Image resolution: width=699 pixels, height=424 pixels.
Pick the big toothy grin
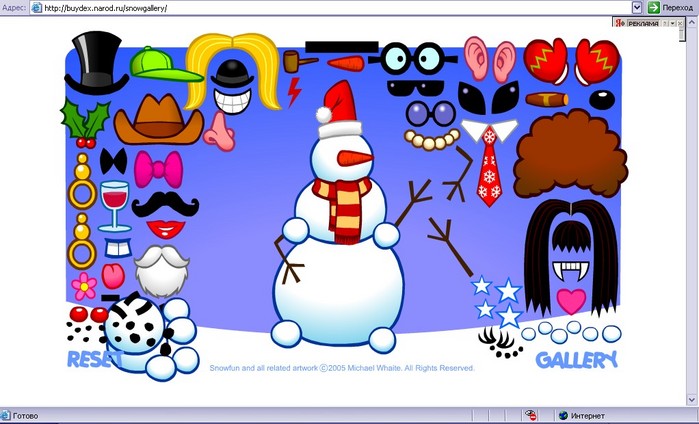coord(232,101)
